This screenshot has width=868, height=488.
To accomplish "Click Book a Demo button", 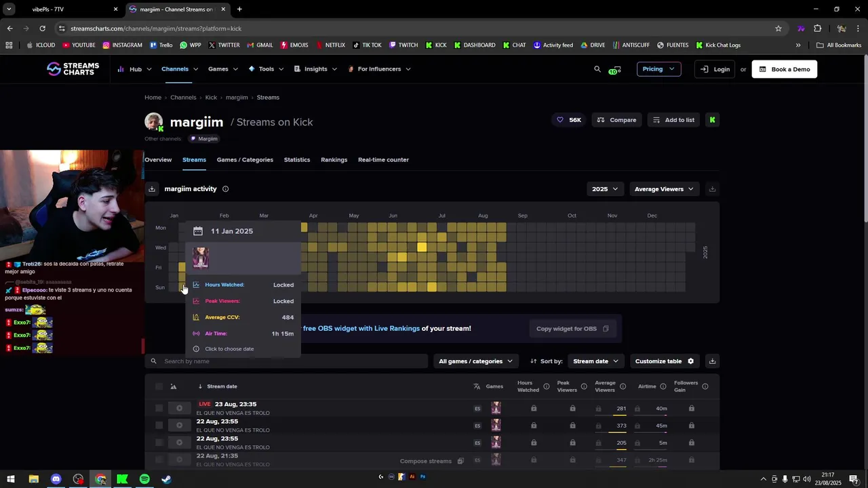I will coord(785,69).
